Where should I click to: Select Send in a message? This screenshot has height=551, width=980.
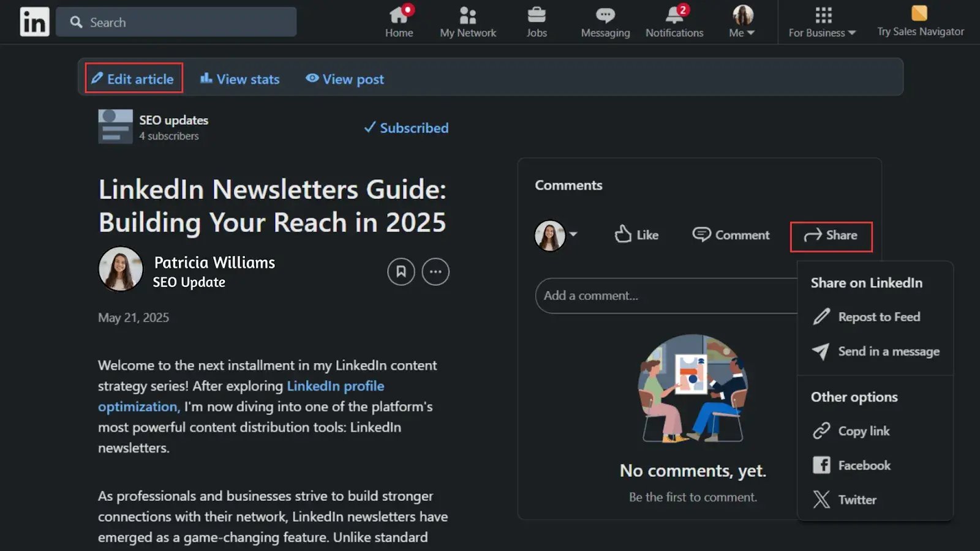coord(888,351)
